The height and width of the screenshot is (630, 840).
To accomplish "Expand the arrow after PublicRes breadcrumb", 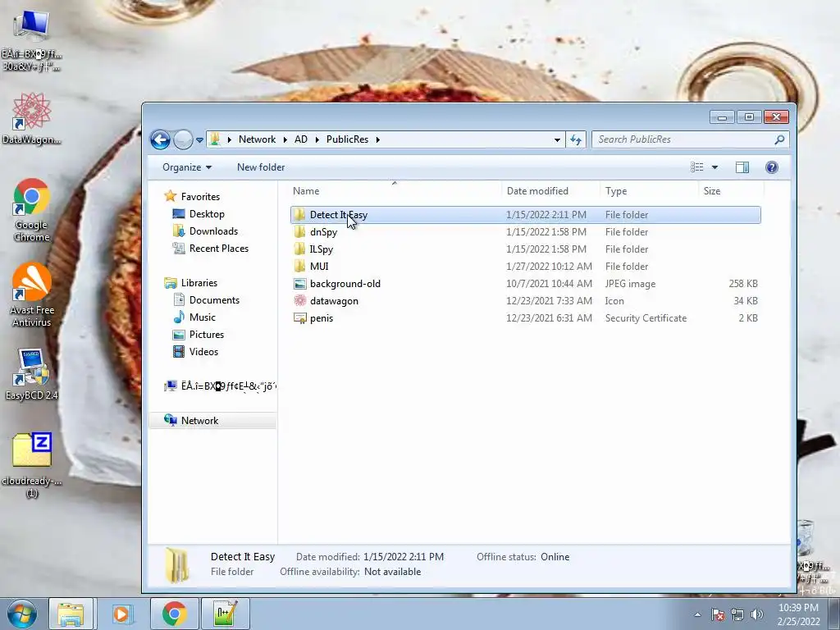I will tap(377, 139).
